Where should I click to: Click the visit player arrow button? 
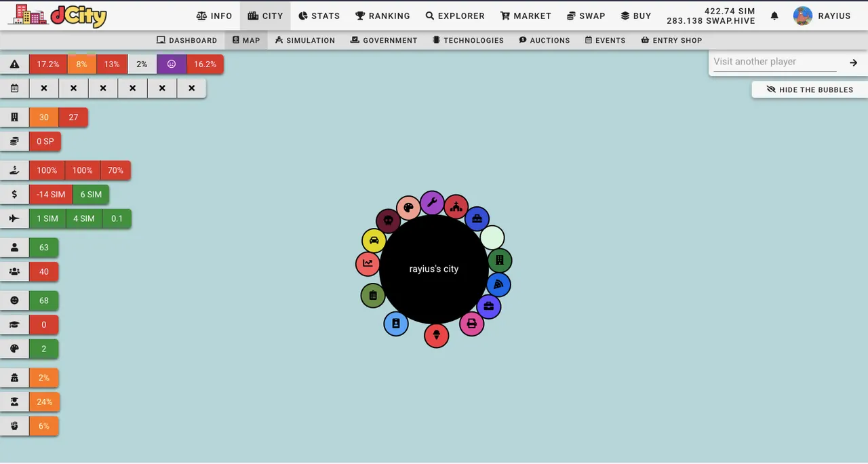coord(853,62)
